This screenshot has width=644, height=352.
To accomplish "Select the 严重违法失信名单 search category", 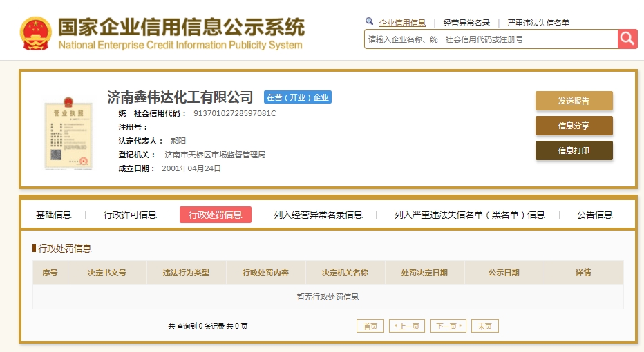I will coord(538,23).
